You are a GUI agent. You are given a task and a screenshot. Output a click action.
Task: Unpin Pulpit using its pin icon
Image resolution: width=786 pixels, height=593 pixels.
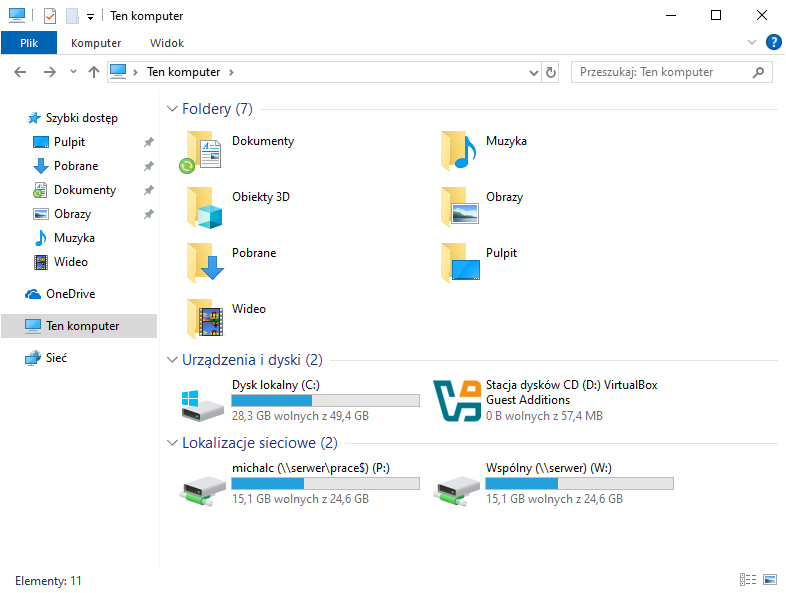coord(148,142)
